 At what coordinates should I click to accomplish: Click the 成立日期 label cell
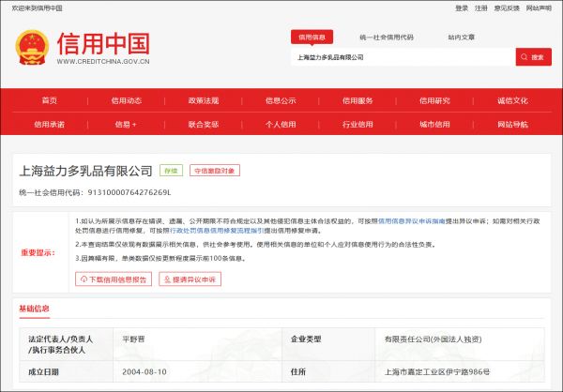[66, 372]
